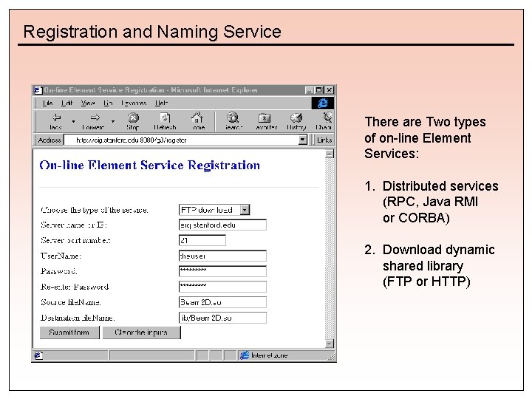Open the Search toolbar icon
The height and width of the screenshot is (399, 532).
233,117
